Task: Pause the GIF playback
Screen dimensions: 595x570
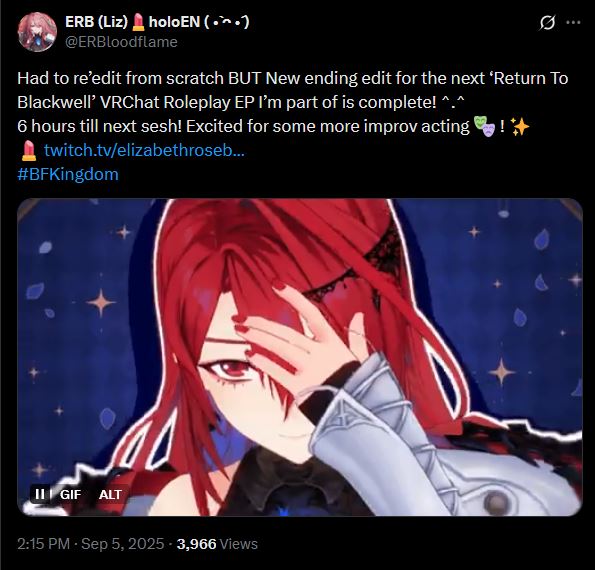Action: click(39, 494)
